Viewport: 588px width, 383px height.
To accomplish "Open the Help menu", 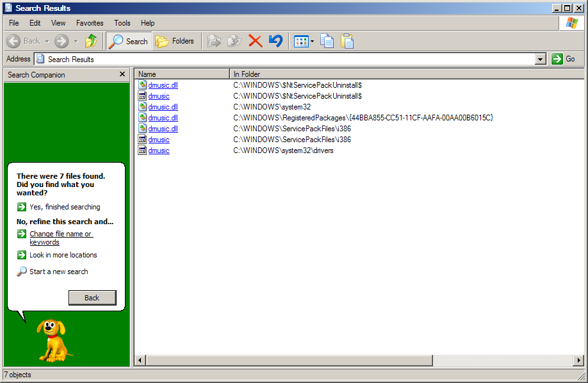I will [148, 23].
